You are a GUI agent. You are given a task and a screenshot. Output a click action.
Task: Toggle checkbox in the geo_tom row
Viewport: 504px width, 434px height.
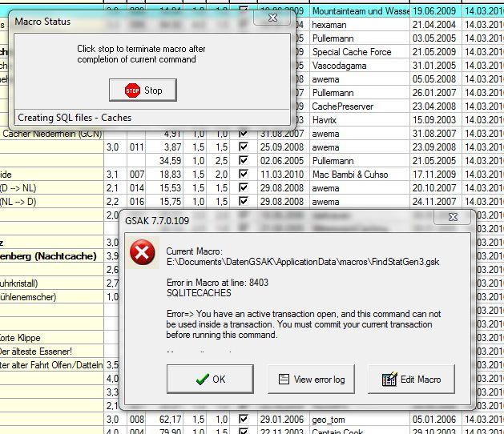[244, 420]
